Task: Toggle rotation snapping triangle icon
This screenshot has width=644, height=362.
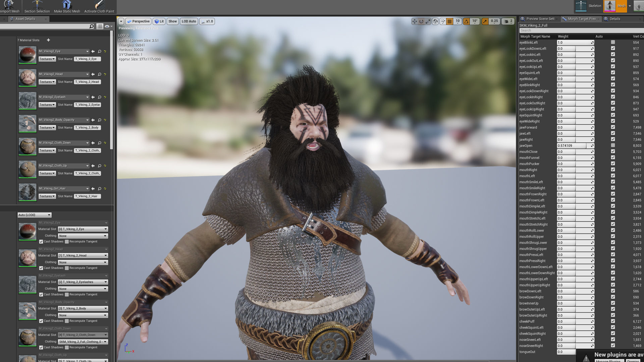Action: [x=466, y=21]
